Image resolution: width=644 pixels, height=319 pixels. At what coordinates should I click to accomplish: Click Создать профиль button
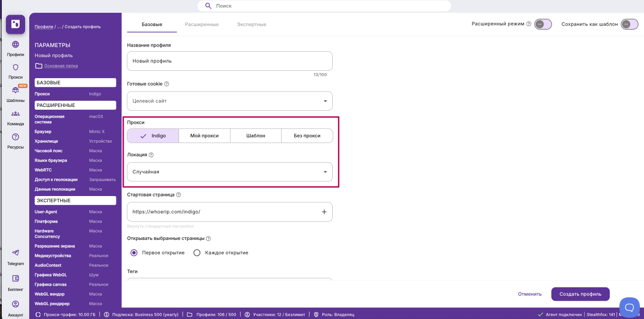(x=581, y=294)
